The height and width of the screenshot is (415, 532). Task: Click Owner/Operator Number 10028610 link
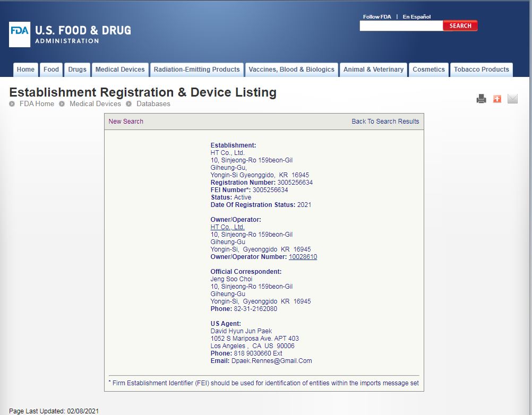click(303, 257)
